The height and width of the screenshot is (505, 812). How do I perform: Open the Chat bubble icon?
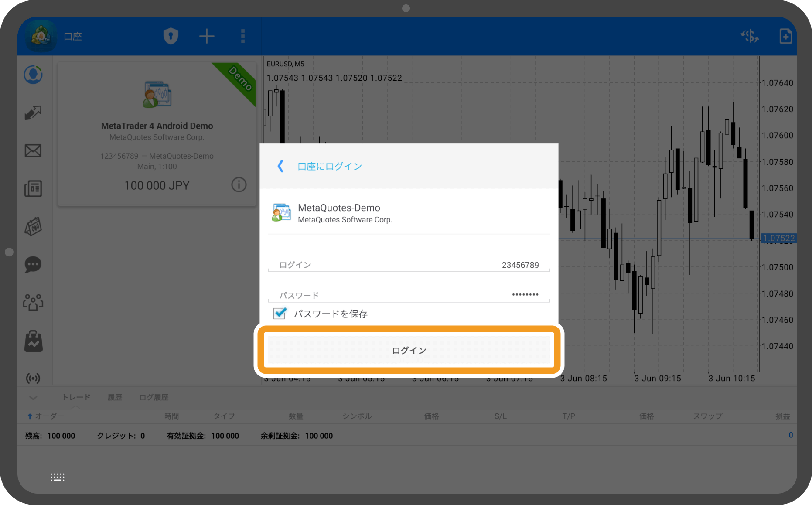tap(33, 264)
